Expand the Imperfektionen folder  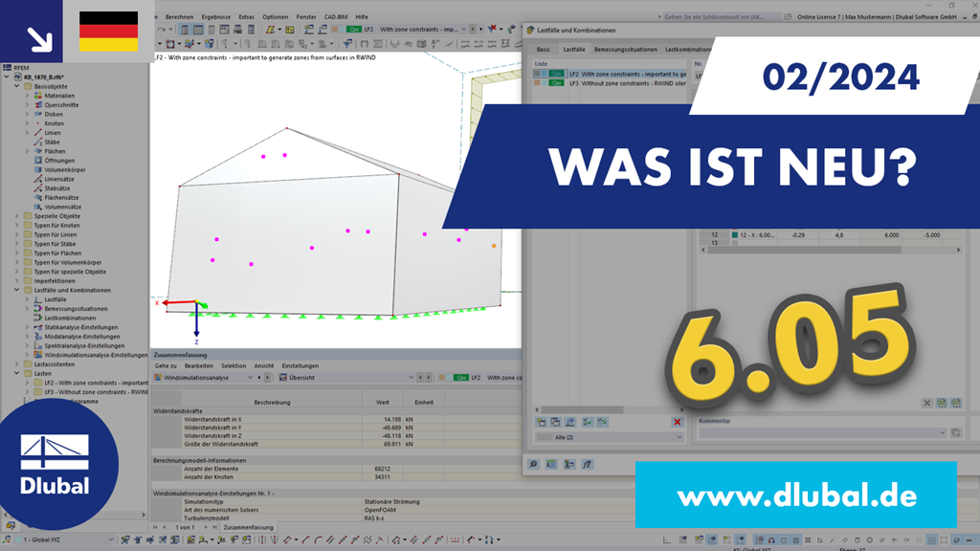[17, 281]
